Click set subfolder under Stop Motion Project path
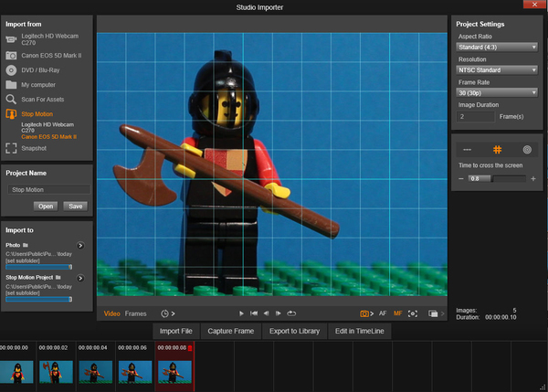The image size is (548, 392). click(x=23, y=293)
